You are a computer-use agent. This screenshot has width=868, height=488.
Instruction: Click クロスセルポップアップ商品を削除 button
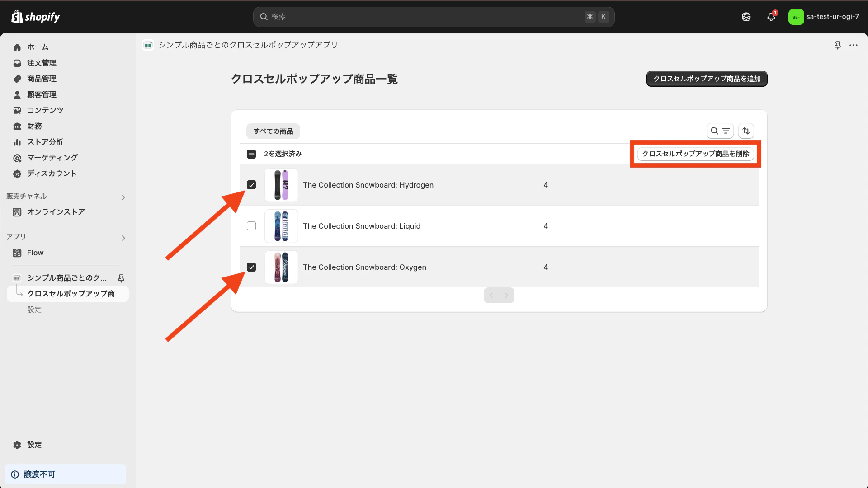coord(696,154)
